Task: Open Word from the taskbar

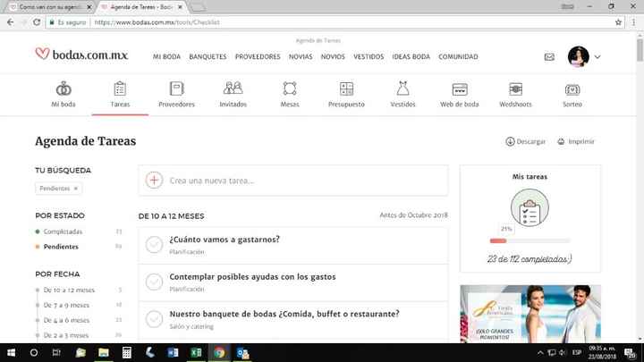Action: pos(173,352)
